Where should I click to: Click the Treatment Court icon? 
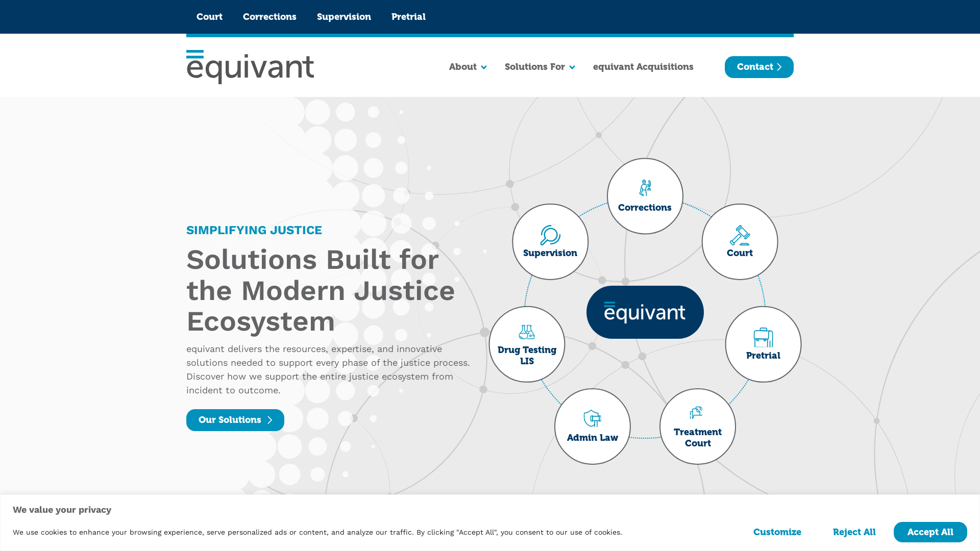click(697, 412)
